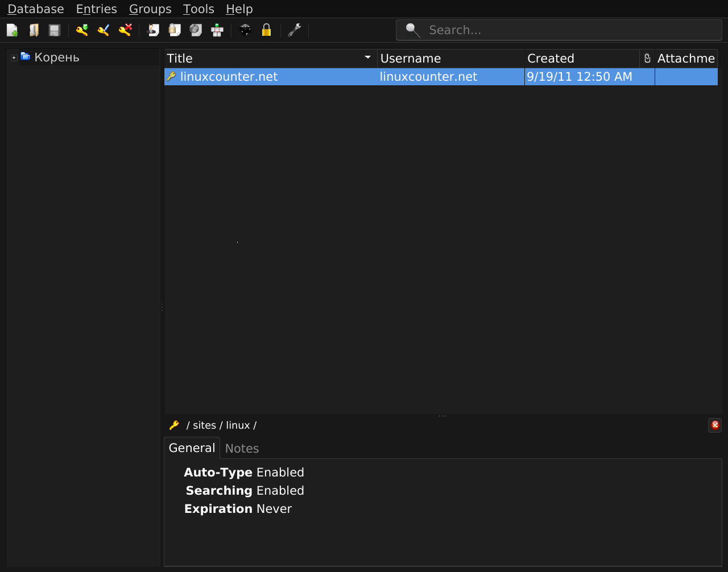The image size is (728, 572).
Task: Copy the username to clipboard
Action: point(152,30)
